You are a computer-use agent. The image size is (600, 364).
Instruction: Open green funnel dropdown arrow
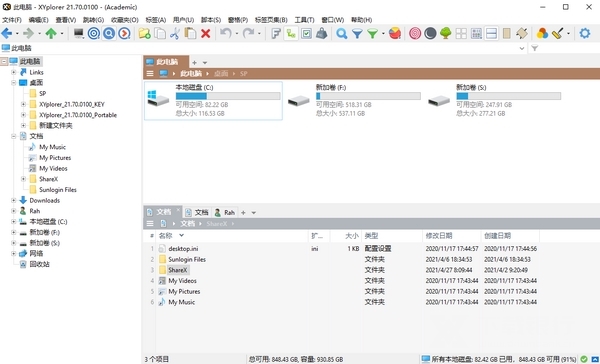click(383, 34)
